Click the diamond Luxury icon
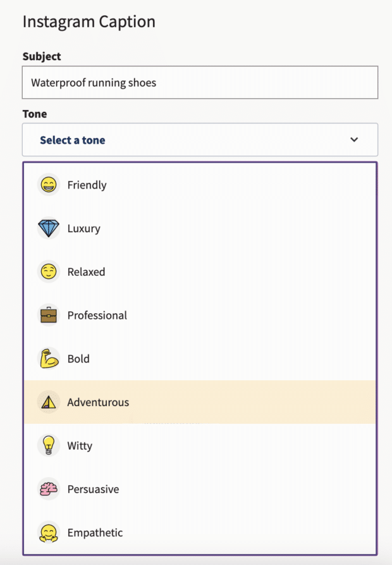 49,228
